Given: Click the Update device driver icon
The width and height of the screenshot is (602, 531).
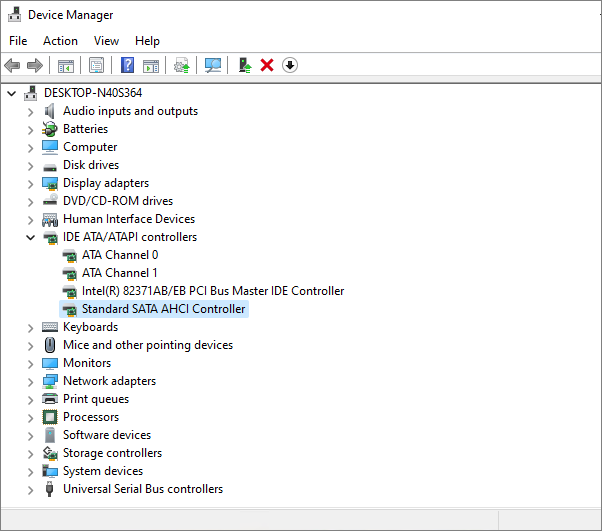Looking at the screenshot, I should 243,65.
